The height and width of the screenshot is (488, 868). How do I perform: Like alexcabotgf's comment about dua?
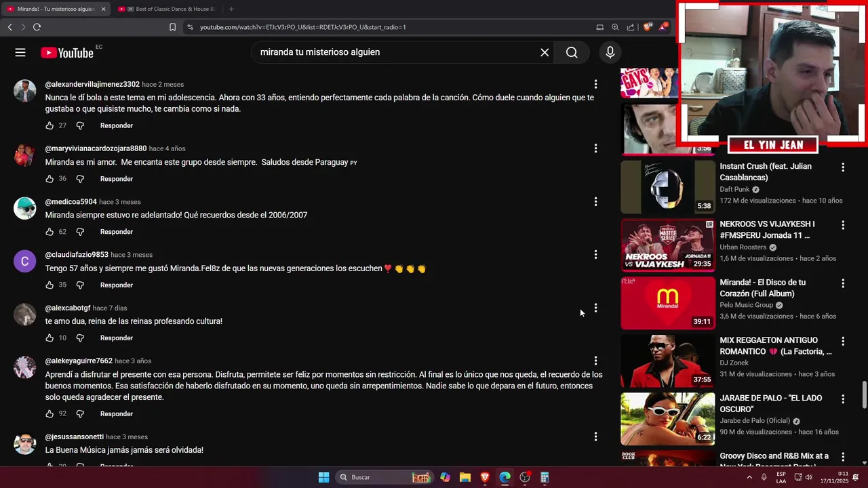click(50, 338)
